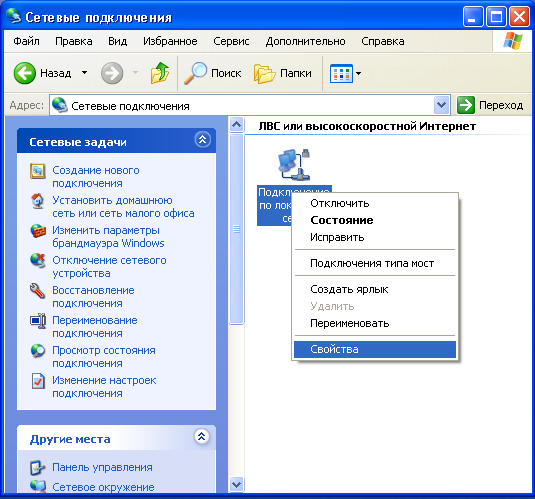Maximize the Сетевые подключения window

click(496, 17)
